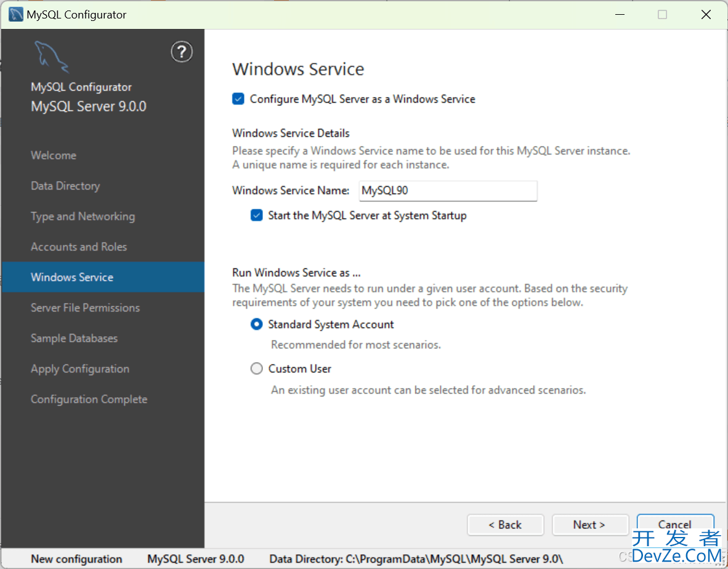
Task: Select the Windows Service step in sidebar
Action: 103,277
